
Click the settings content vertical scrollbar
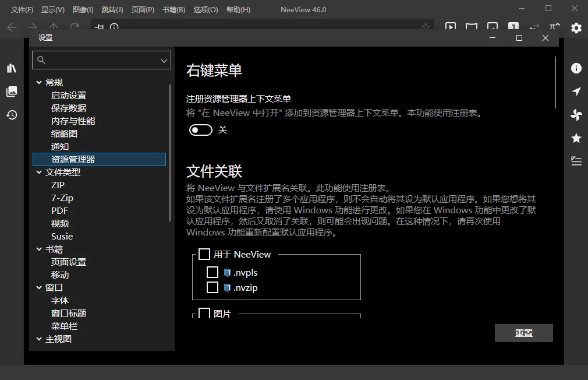click(x=555, y=83)
